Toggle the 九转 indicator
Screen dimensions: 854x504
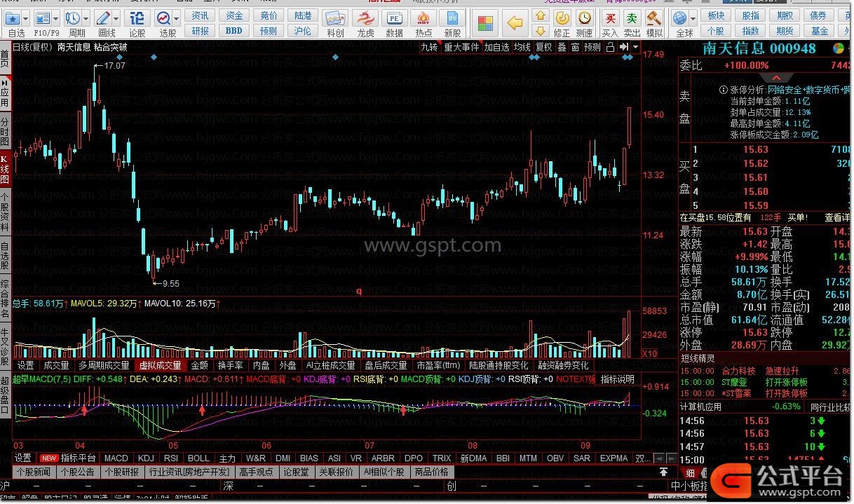click(x=429, y=47)
